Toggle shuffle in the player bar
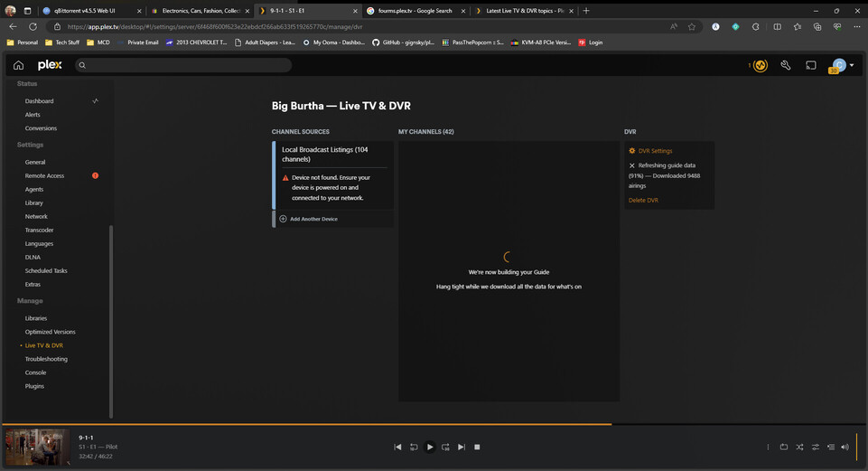 (x=800, y=447)
